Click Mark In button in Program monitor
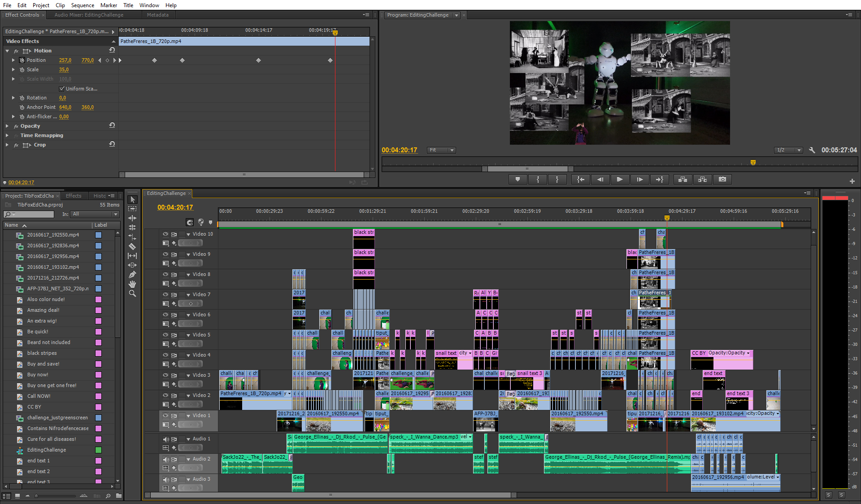Viewport: 861px width, 504px height. point(538,180)
